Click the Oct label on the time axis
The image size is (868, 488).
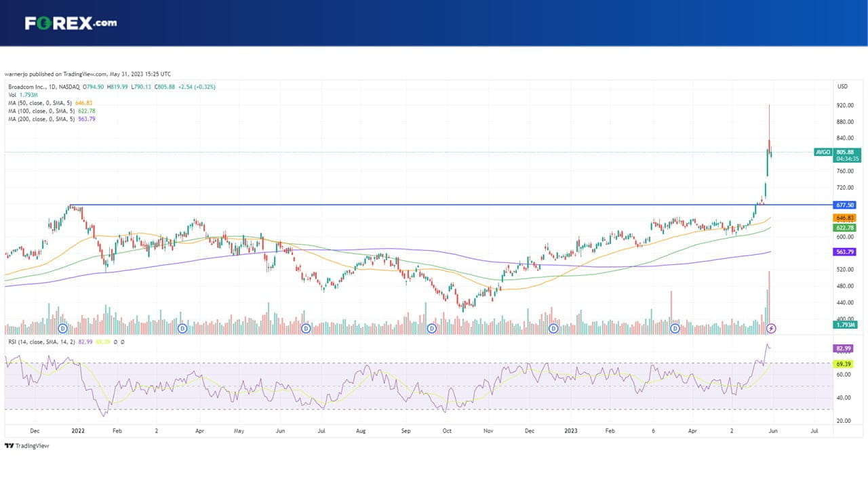pyautogui.click(x=446, y=430)
